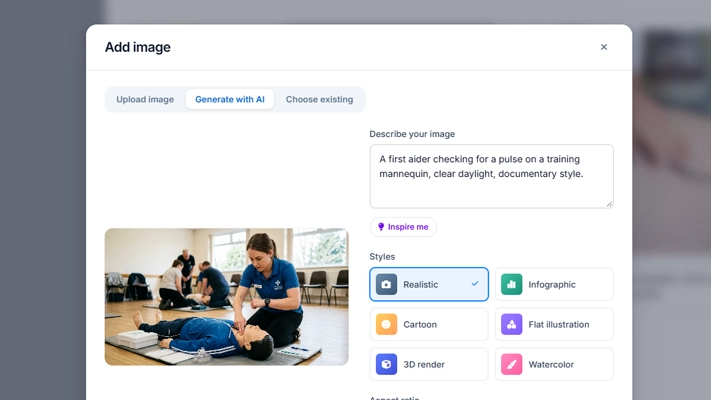
Task: Click the Add image dialog title
Action: (x=138, y=47)
